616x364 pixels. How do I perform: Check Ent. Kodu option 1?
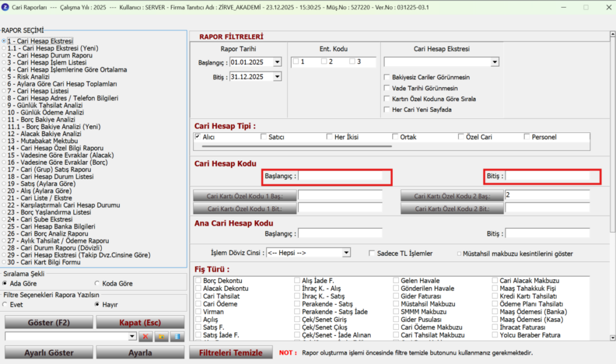[296, 61]
